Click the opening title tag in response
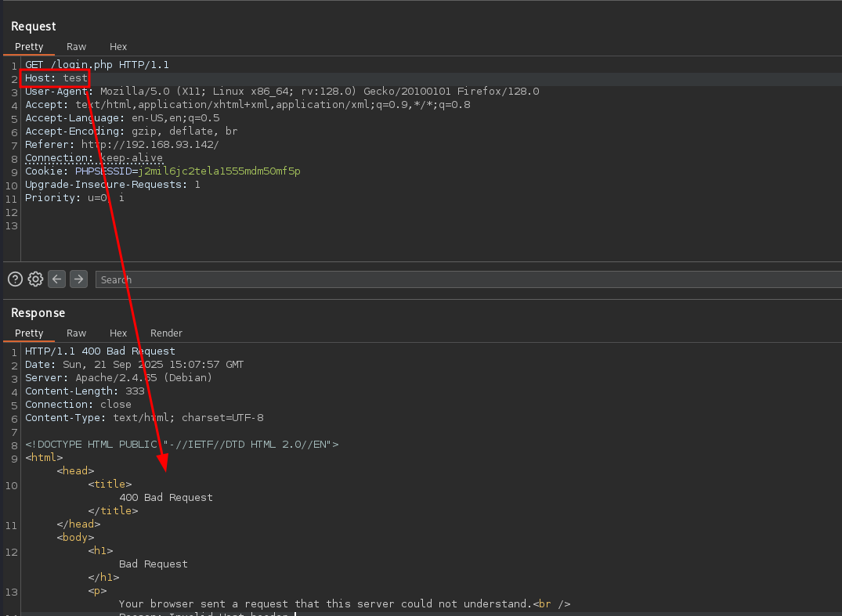842x616 pixels. [110, 485]
